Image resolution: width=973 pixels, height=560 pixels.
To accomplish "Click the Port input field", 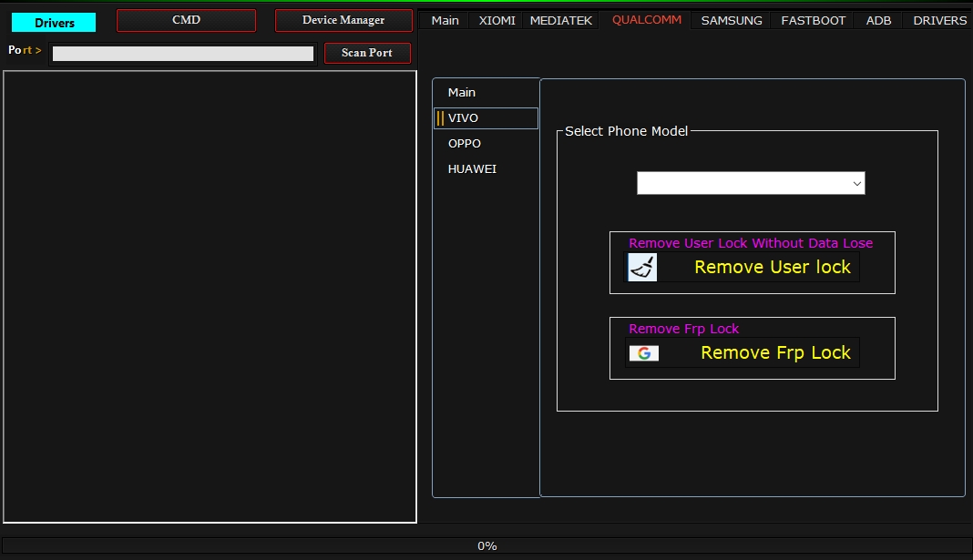I will 183,54.
